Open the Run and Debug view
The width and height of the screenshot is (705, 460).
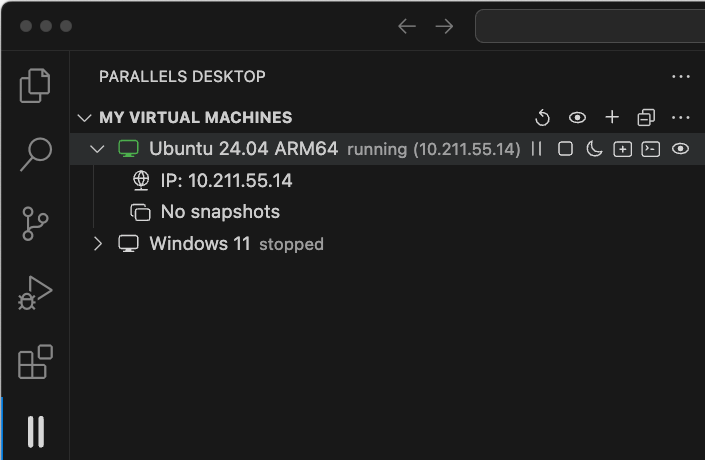pos(35,293)
